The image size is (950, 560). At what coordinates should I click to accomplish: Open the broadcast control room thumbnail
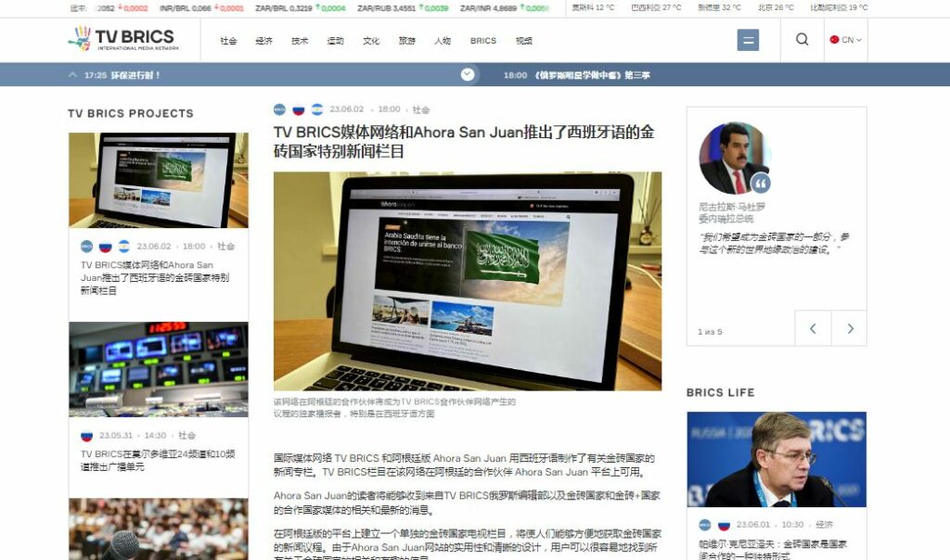coord(158,369)
